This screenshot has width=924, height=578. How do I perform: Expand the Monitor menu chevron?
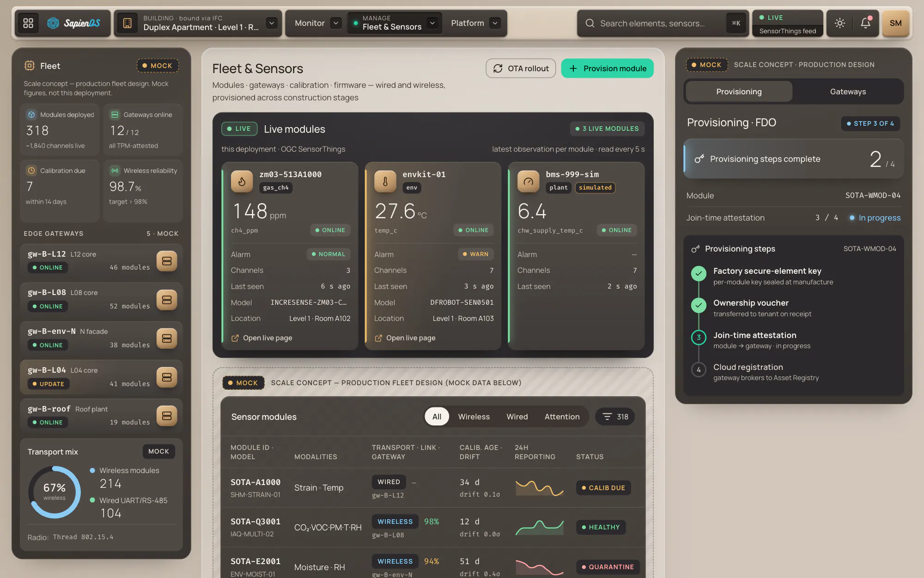tap(336, 23)
